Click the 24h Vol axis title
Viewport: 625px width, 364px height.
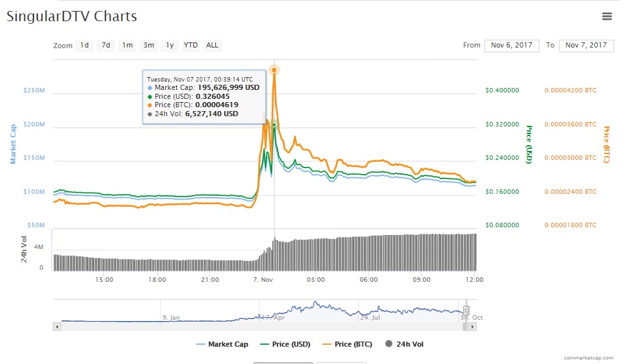coord(24,249)
